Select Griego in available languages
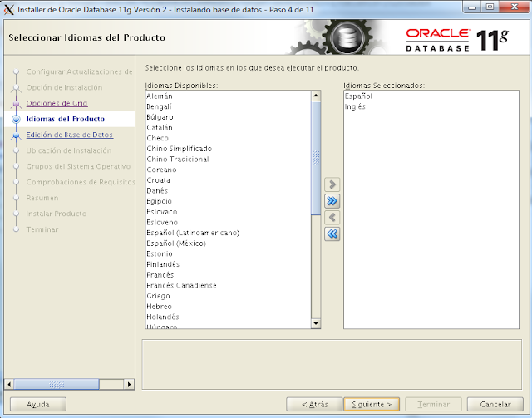532x418 pixels. tap(228, 296)
